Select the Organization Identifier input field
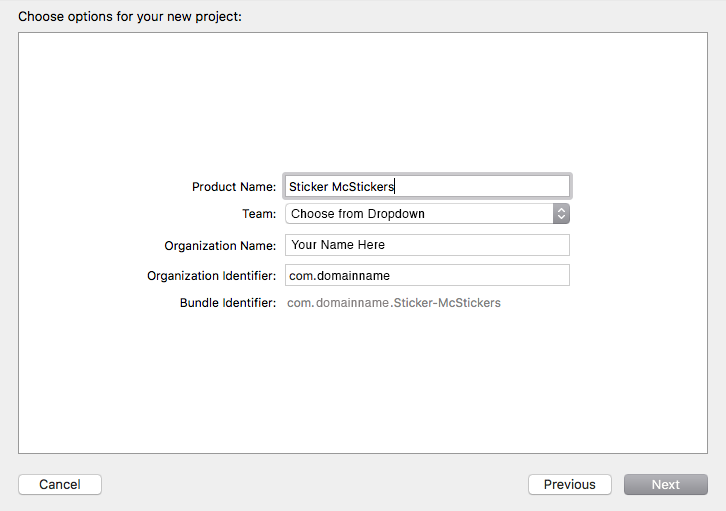This screenshot has height=511, width=726. (427, 275)
